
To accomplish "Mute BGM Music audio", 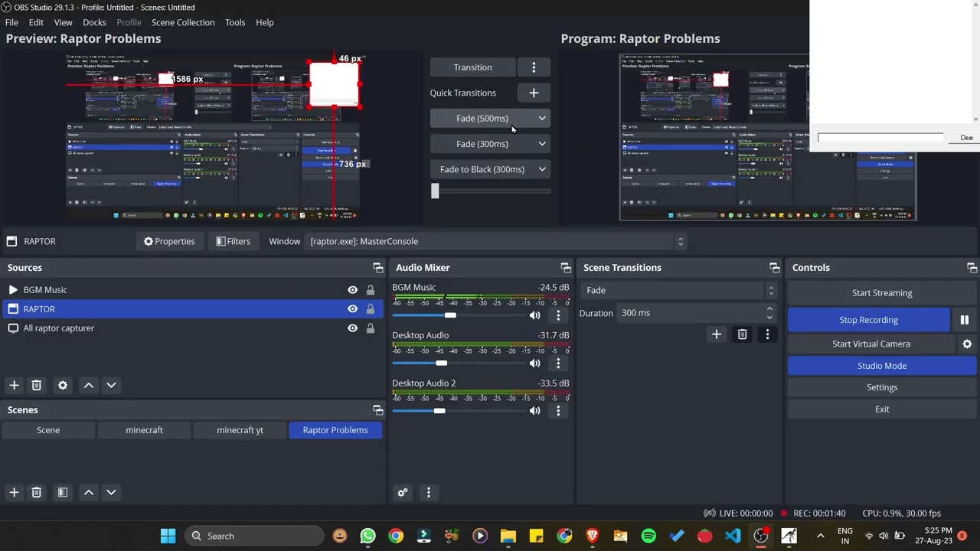I will click(x=534, y=315).
